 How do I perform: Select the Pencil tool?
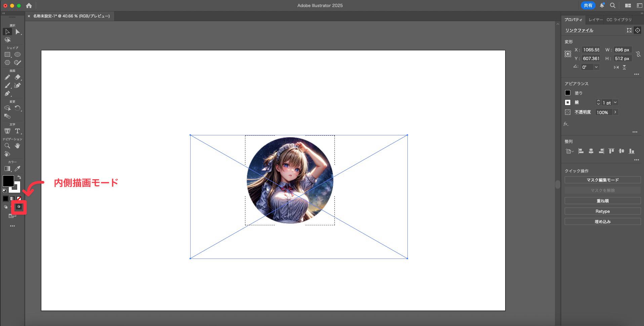click(7, 77)
